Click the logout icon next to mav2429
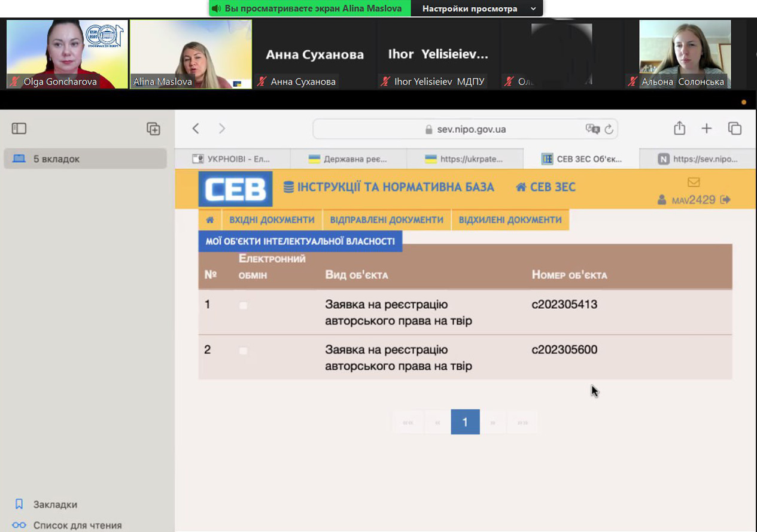This screenshot has height=532, width=757. 725,200
